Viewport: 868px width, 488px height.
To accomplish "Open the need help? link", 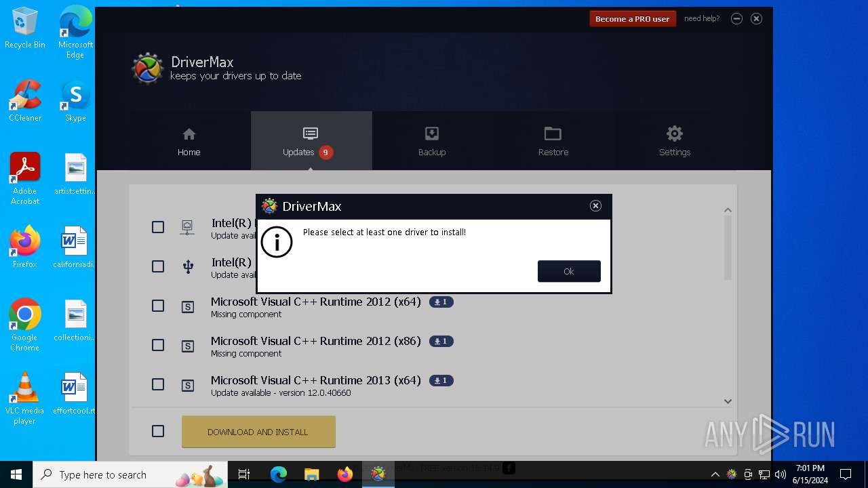I will (702, 19).
